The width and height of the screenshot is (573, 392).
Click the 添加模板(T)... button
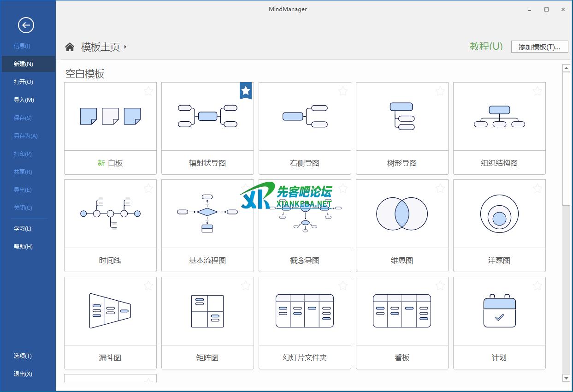(x=539, y=47)
